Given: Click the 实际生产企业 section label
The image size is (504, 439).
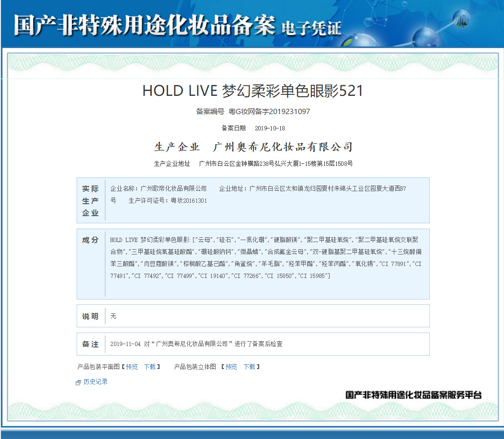Looking at the screenshot, I should [x=91, y=201].
